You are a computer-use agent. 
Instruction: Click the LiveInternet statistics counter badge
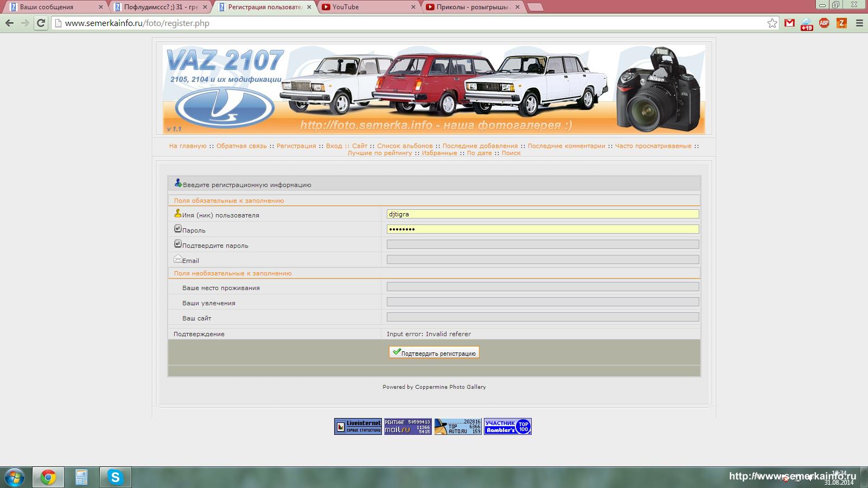click(358, 426)
